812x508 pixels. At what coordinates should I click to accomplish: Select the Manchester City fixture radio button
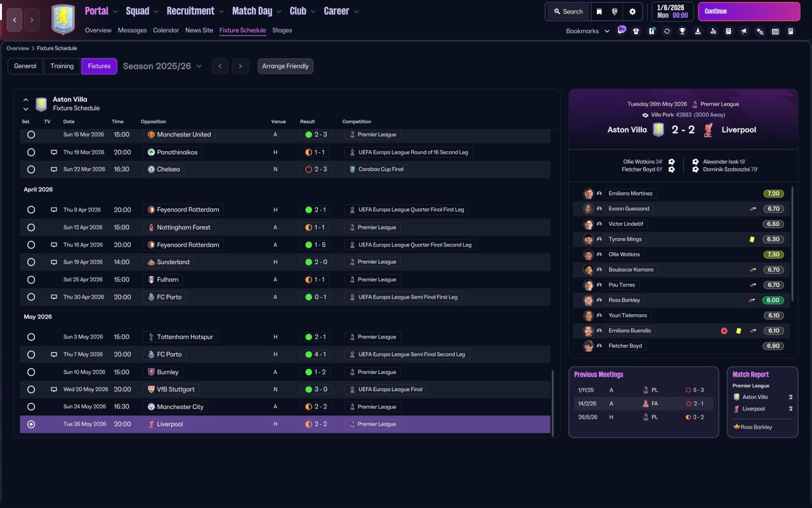(31, 407)
